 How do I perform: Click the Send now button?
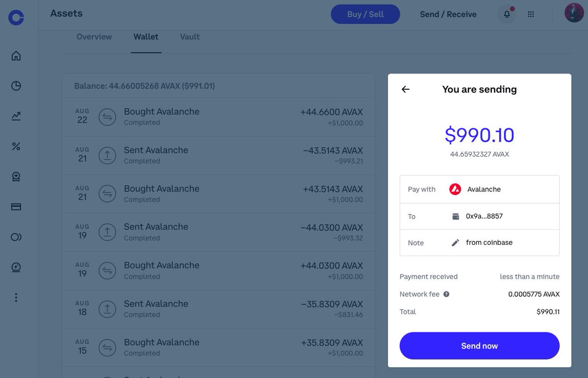click(x=480, y=346)
